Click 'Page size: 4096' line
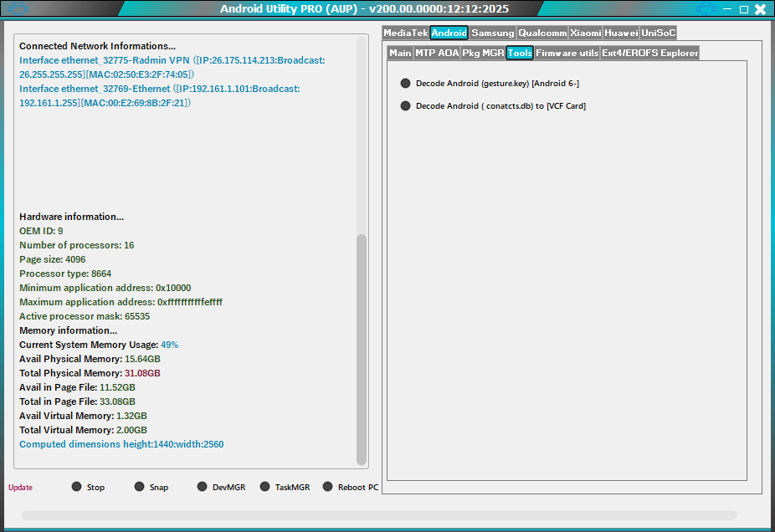 [x=53, y=259]
